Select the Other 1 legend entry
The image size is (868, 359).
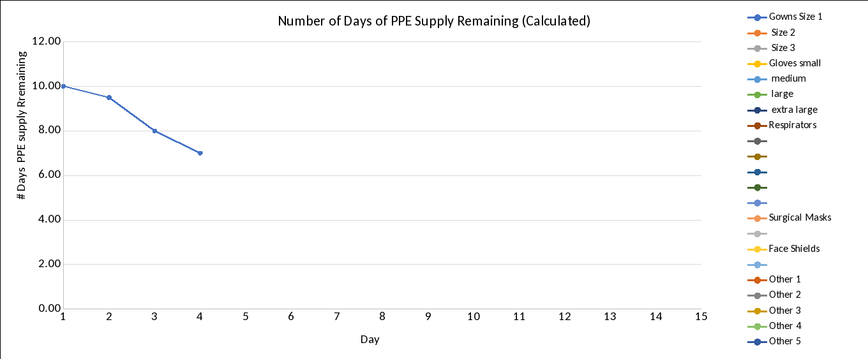tap(784, 279)
